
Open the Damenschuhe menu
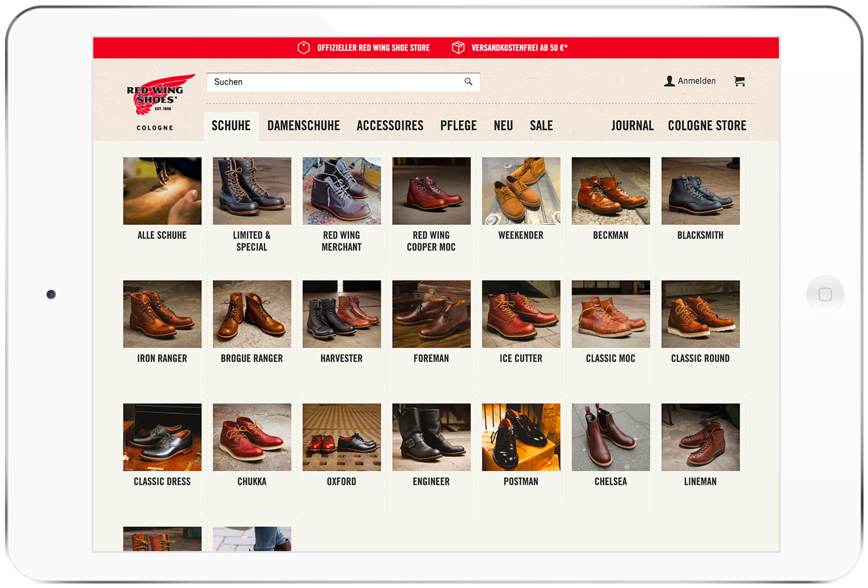click(x=303, y=126)
